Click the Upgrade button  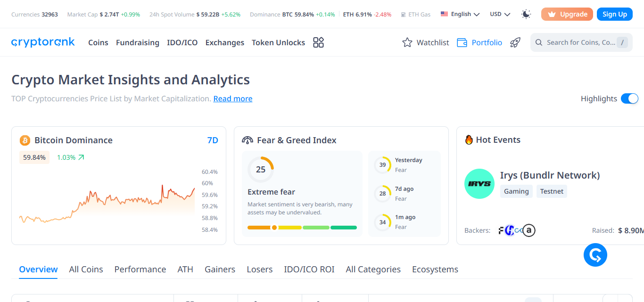coord(567,14)
